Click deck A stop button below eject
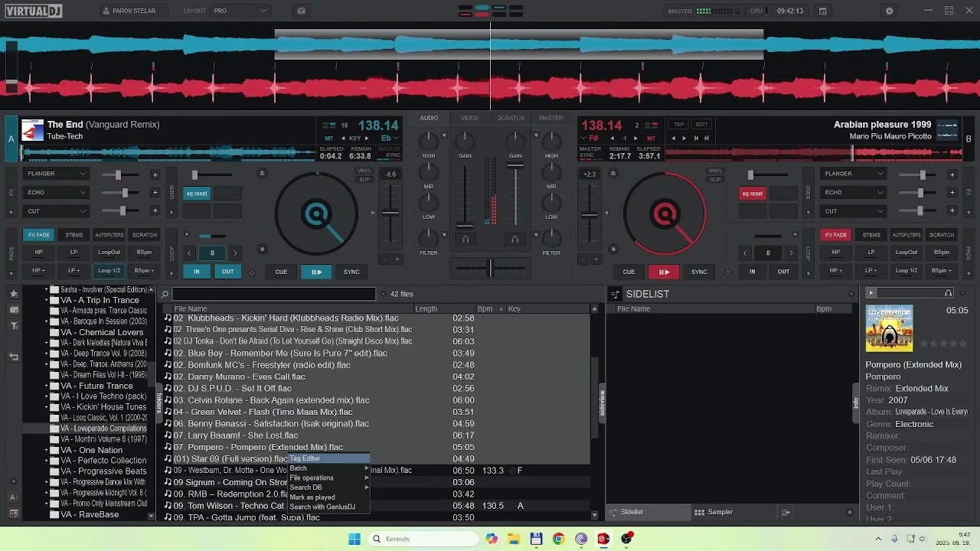 [x=262, y=249]
